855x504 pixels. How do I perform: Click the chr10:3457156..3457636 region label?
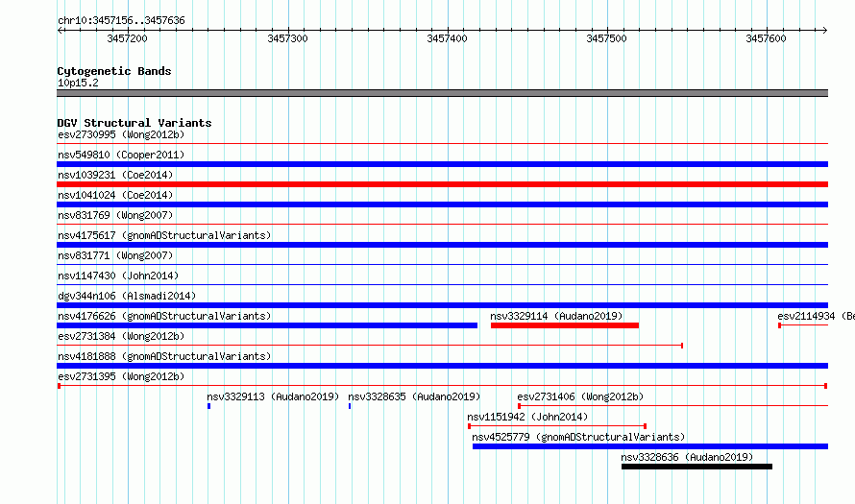[121, 20]
